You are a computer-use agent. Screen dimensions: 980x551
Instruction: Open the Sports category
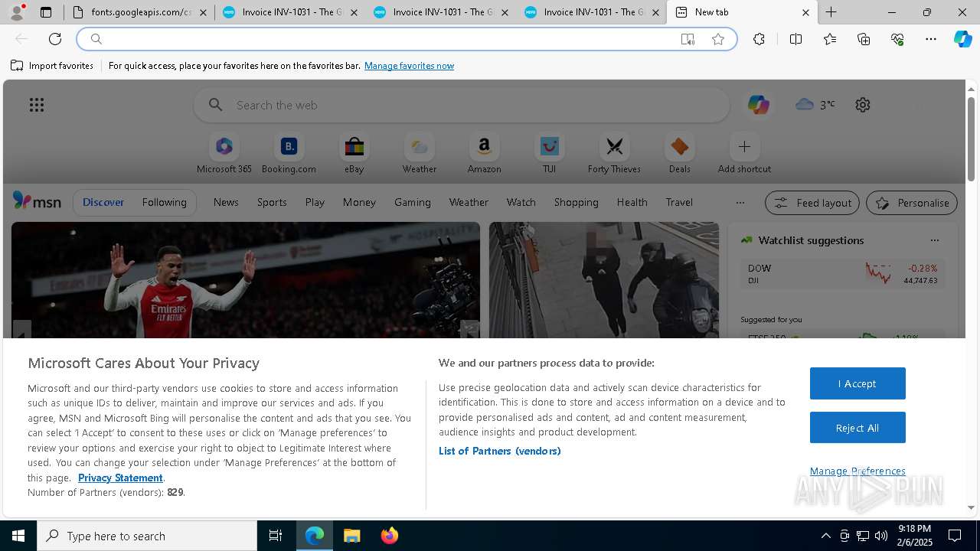click(272, 202)
